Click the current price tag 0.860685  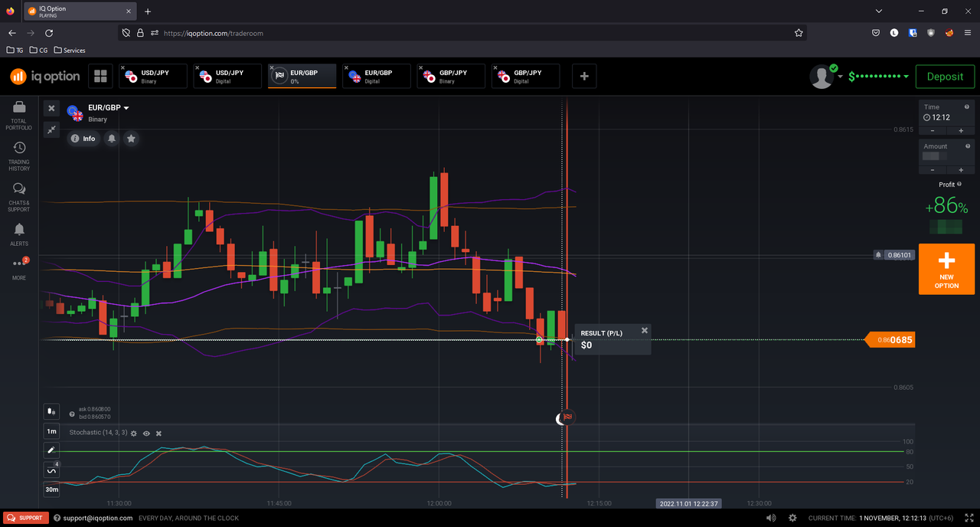tap(890, 339)
